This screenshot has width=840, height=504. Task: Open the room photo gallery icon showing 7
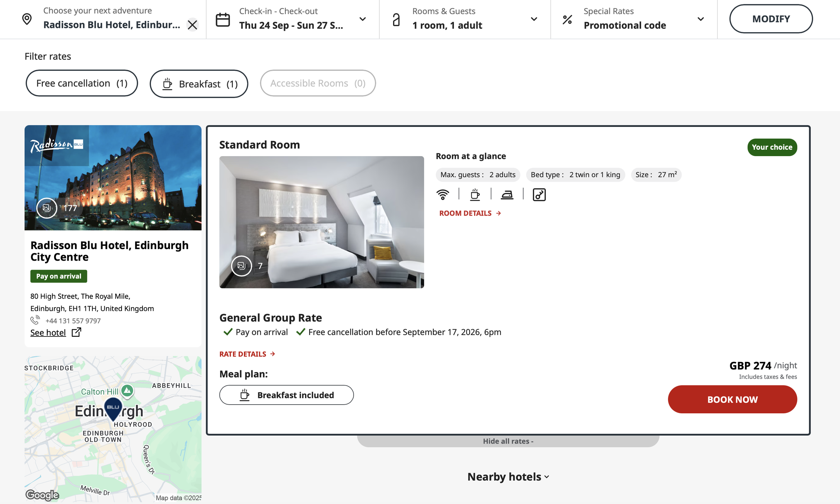pyautogui.click(x=241, y=266)
